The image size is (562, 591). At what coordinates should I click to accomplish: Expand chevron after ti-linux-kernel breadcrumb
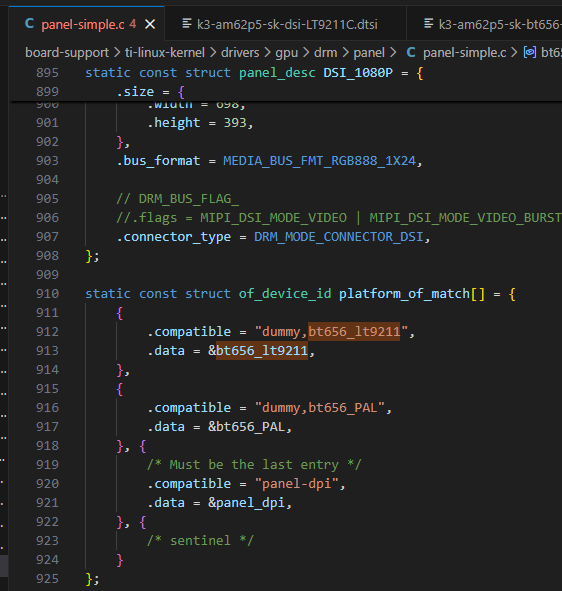[x=213, y=53]
